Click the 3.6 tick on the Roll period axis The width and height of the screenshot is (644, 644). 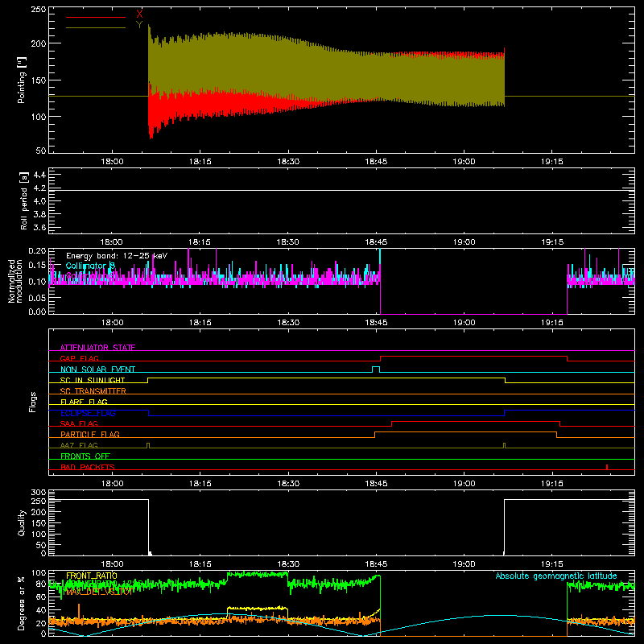39,228
